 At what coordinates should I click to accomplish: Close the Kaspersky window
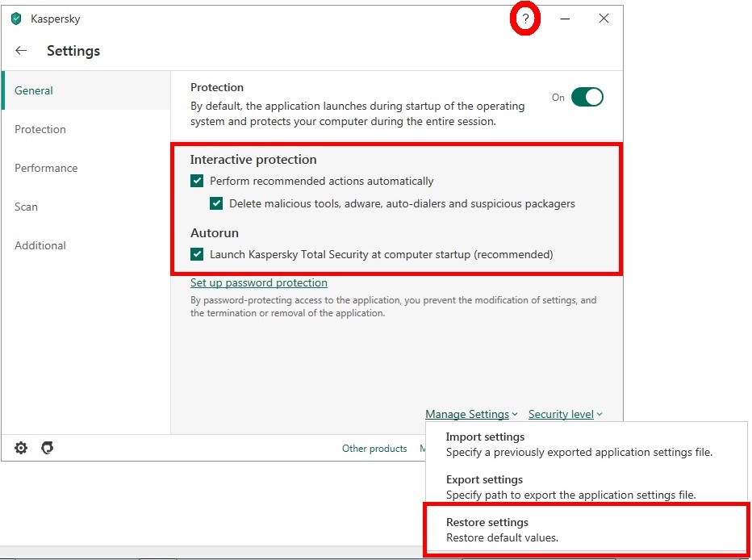click(604, 19)
